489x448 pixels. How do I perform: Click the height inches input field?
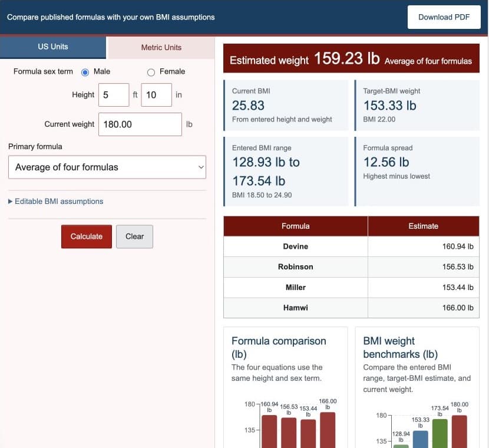(156, 95)
